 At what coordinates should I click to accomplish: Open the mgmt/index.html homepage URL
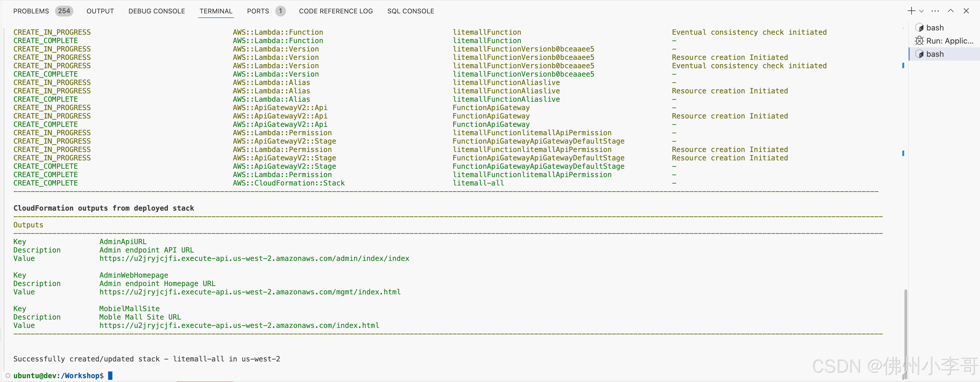tap(250, 292)
